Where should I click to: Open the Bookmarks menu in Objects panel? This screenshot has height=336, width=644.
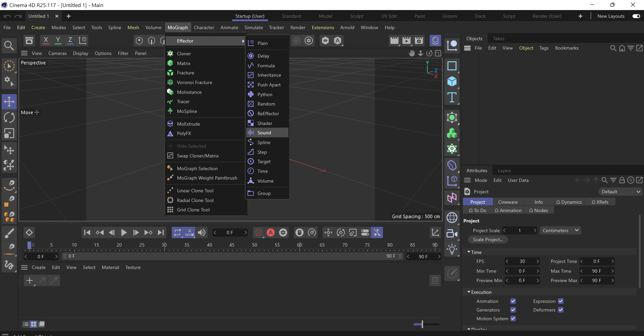[567, 48]
